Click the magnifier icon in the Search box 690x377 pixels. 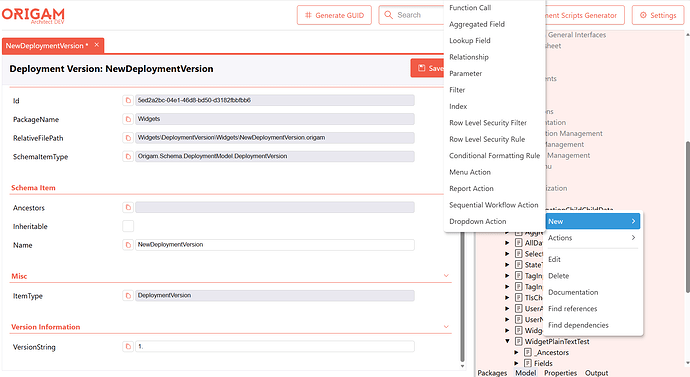389,15
